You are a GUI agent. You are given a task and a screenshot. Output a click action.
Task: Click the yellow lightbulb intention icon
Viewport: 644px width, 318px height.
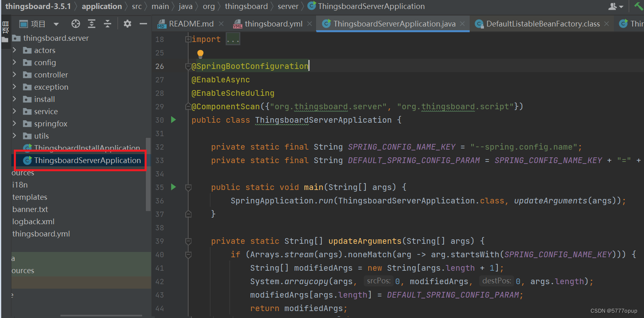tap(200, 54)
